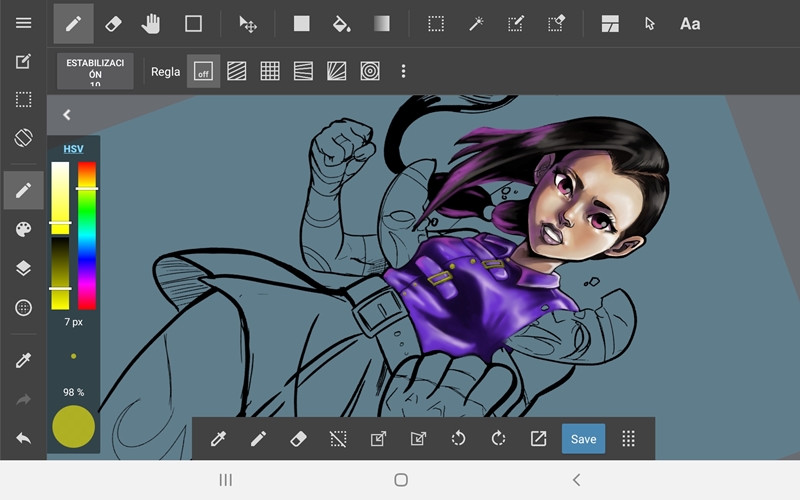Switch the HSV color mode
This screenshot has height=500, width=800.
pyautogui.click(x=73, y=149)
